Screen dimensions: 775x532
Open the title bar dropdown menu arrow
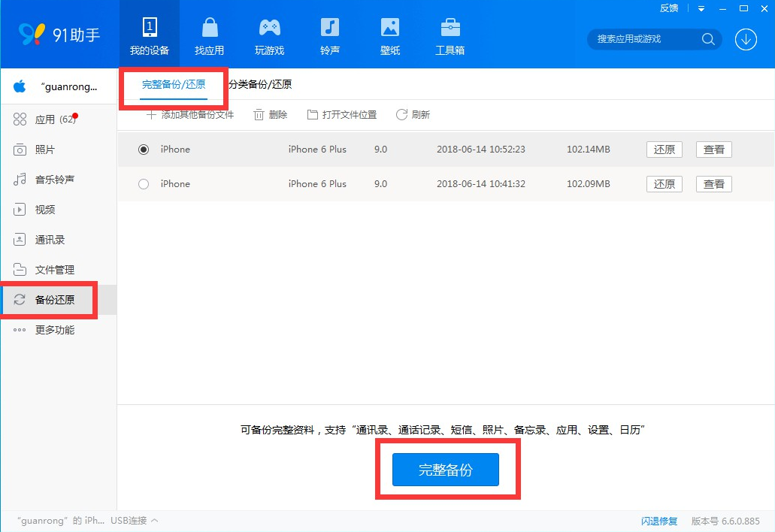pyautogui.click(x=701, y=8)
